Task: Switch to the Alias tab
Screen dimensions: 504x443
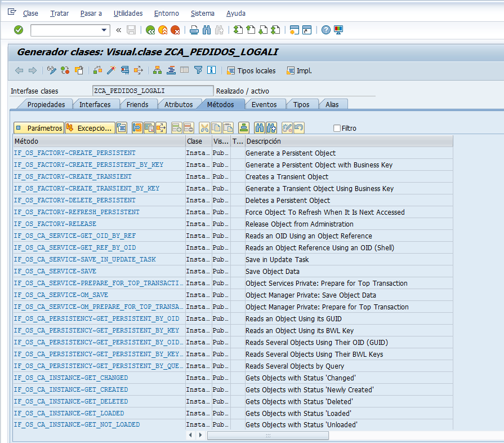Action: (x=332, y=105)
